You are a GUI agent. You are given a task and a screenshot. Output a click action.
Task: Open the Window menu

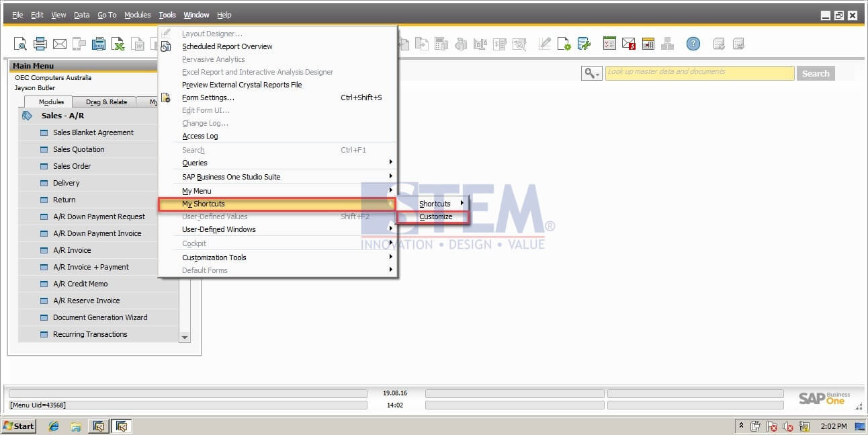click(x=196, y=15)
